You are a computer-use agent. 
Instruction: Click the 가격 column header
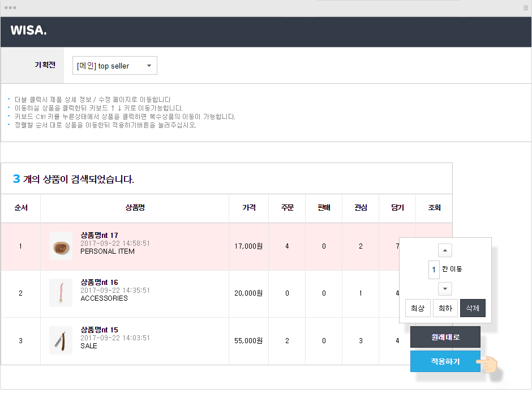click(x=248, y=208)
